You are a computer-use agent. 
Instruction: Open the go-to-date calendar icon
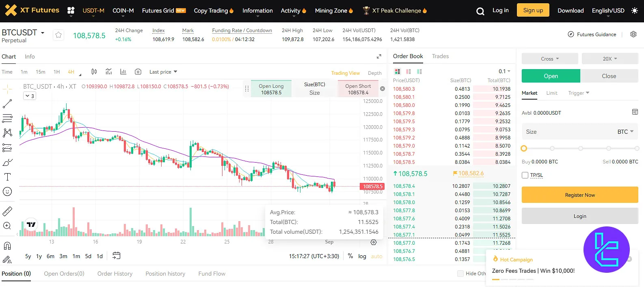[116, 256]
